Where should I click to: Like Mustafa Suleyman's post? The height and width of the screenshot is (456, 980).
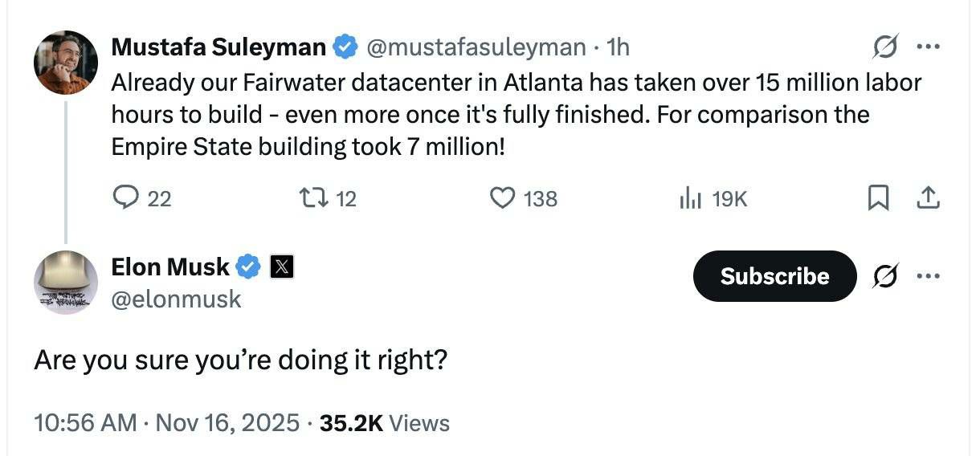click(502, 197)
